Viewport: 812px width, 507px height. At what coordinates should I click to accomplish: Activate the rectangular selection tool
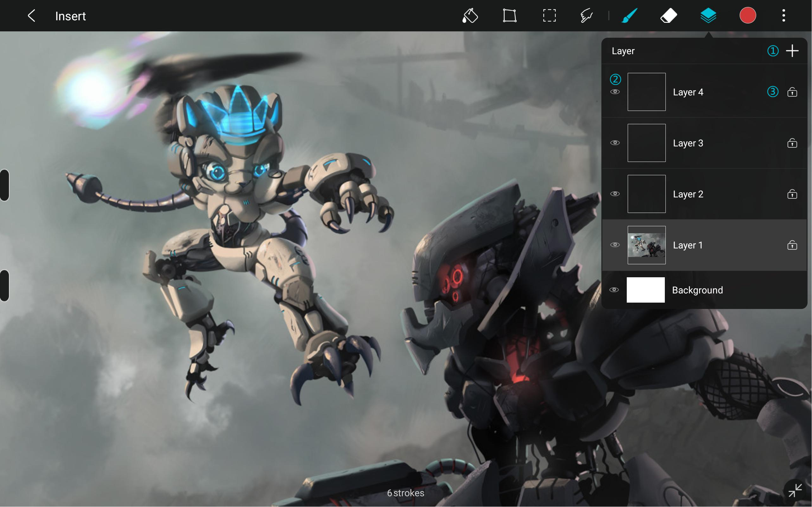tap(549, 16)
